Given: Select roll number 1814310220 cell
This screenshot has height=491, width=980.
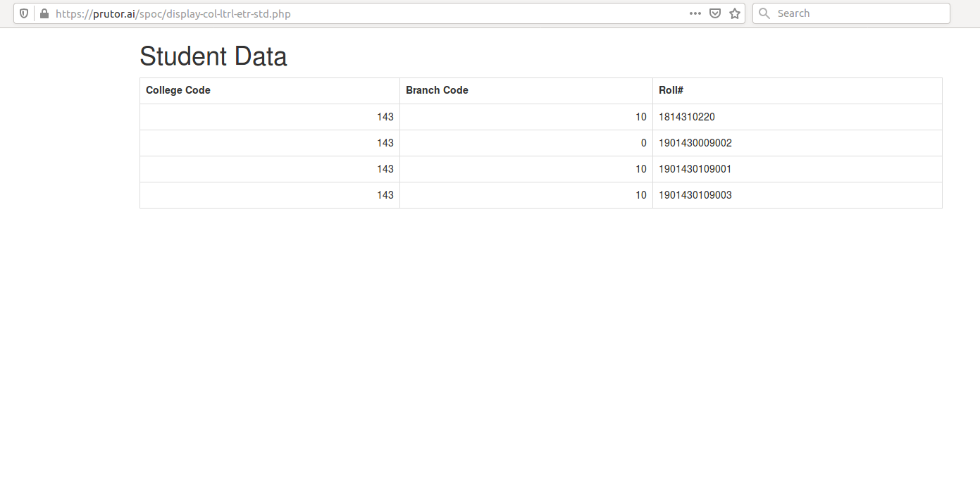Looking at the screenshot, I should point(686,117).
